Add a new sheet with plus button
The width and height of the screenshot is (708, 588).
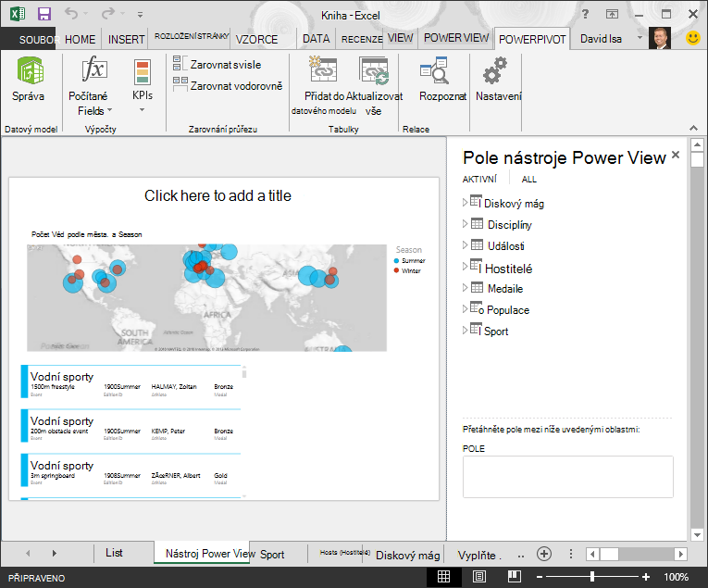544,554
